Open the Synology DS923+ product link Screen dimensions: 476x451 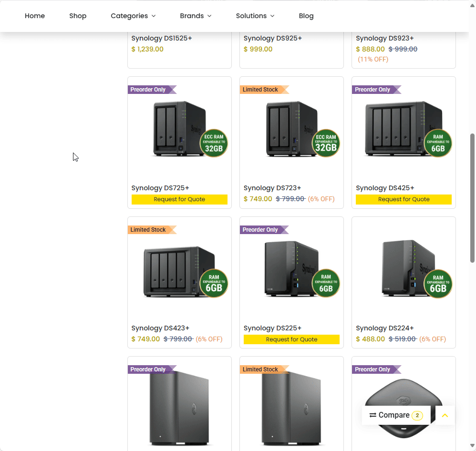[384, 38]
